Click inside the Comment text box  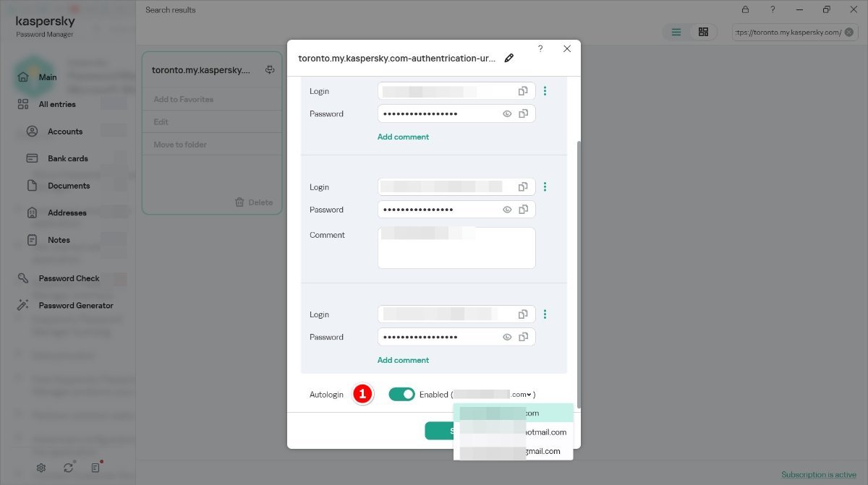(x=456, y=248)
